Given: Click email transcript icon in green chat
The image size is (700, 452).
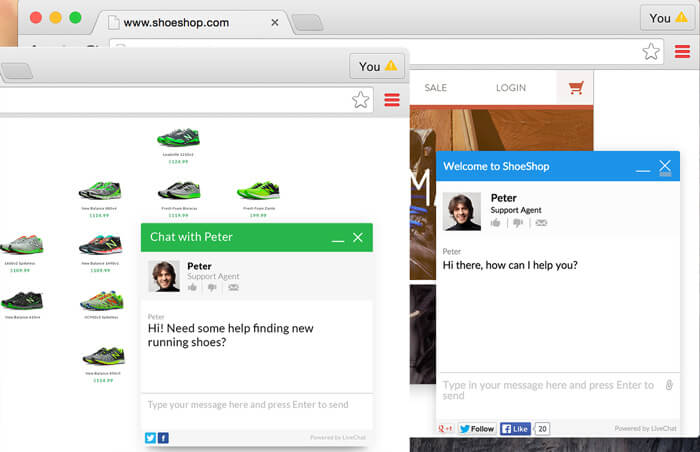Looking at the screenshot, I should [x=233, y=288].
